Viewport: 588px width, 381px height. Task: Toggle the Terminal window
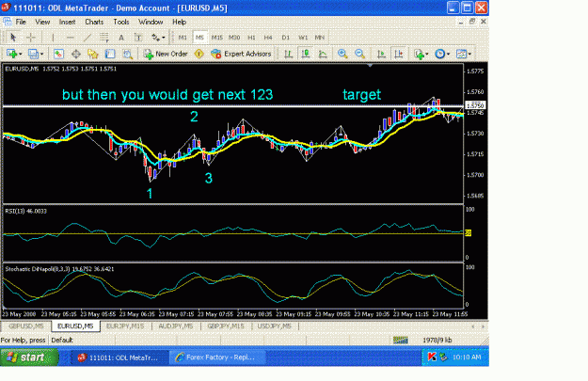click(110, 54)
